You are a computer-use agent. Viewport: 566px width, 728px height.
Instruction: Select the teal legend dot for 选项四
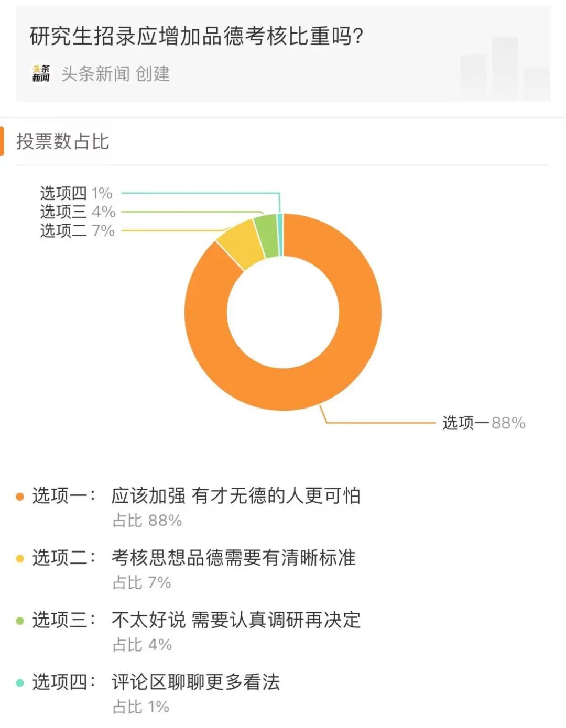click(x=20, y=682)
